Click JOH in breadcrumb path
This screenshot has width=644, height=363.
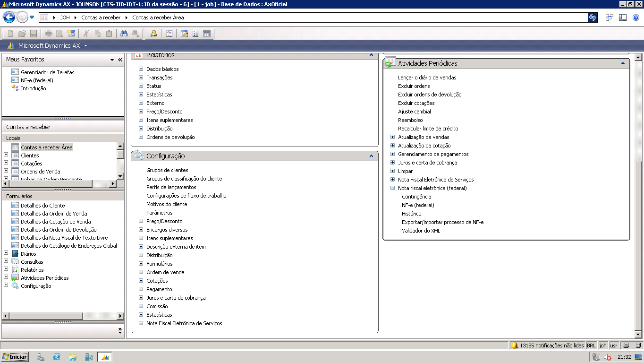point(65,17)
